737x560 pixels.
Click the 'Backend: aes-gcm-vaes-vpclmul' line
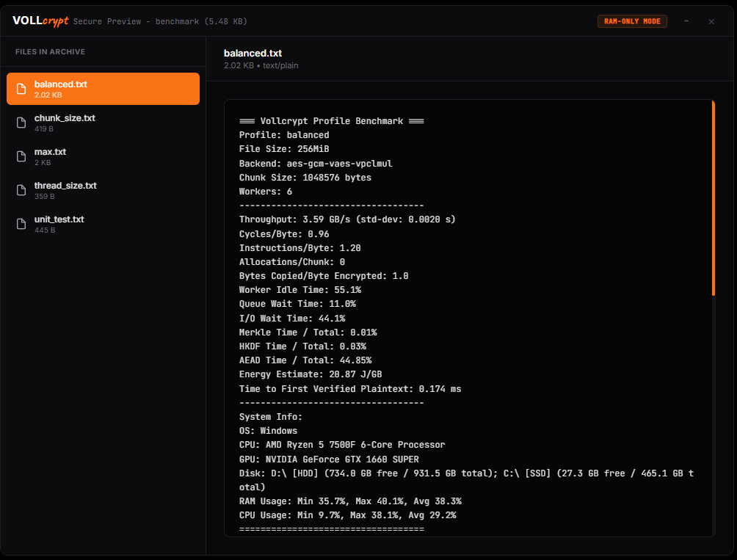(316, 164)
